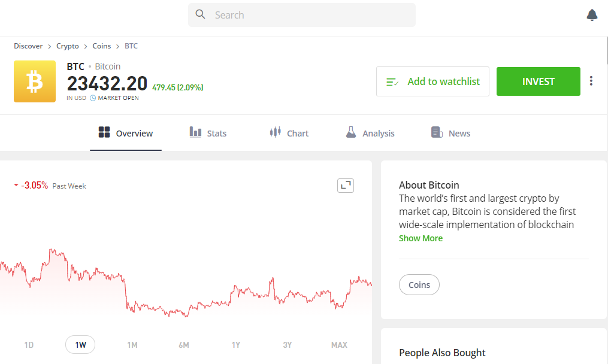The height and width of the screenshot is (364, 608).
Task: Add BTC to watchlist
Action: tap(432, 81)
